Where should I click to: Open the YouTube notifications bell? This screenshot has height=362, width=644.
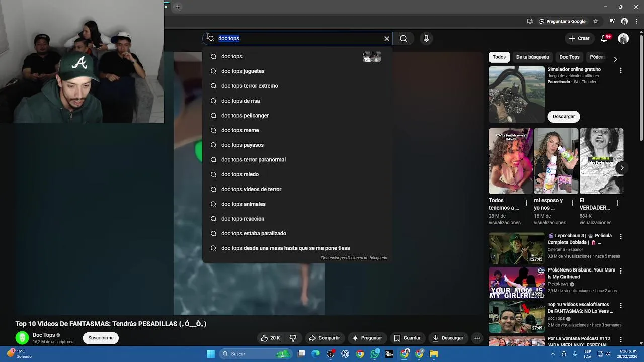[605, 38]
